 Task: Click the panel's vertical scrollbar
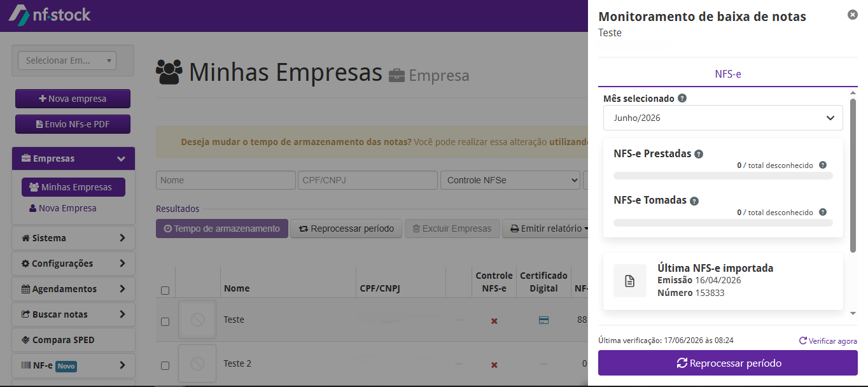(853, 175)
